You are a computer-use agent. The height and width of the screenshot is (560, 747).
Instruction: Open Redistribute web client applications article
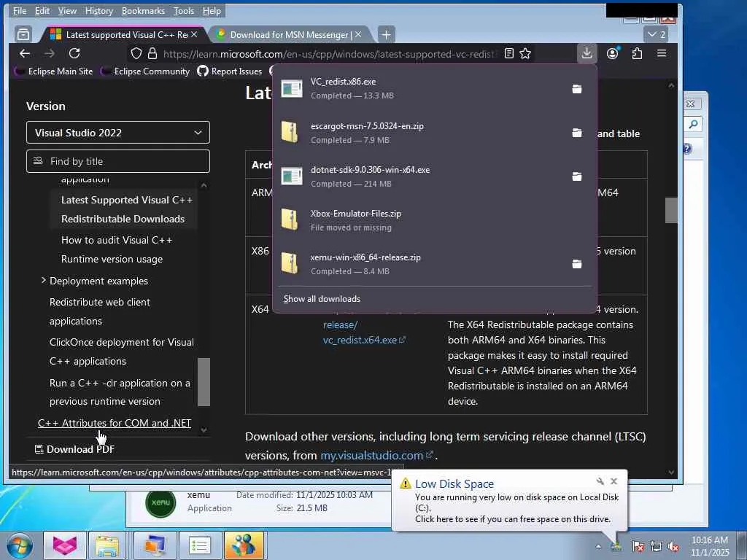click(x=99, y=311)
